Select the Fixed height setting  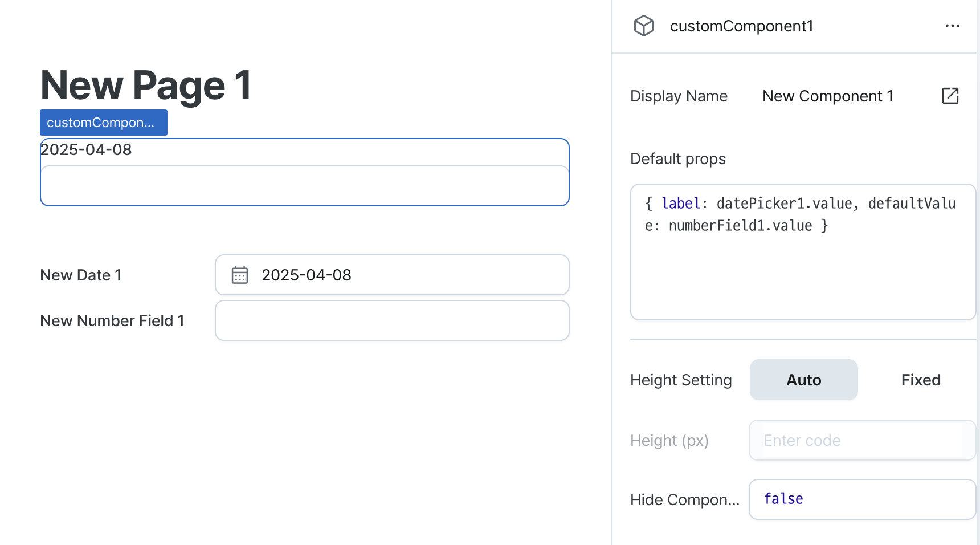(921, 380)
